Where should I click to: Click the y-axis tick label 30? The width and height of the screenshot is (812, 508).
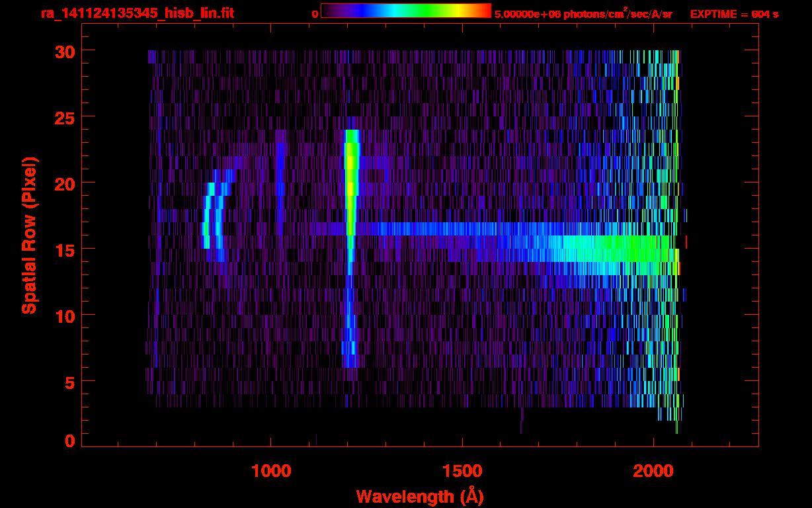point(63,51)
